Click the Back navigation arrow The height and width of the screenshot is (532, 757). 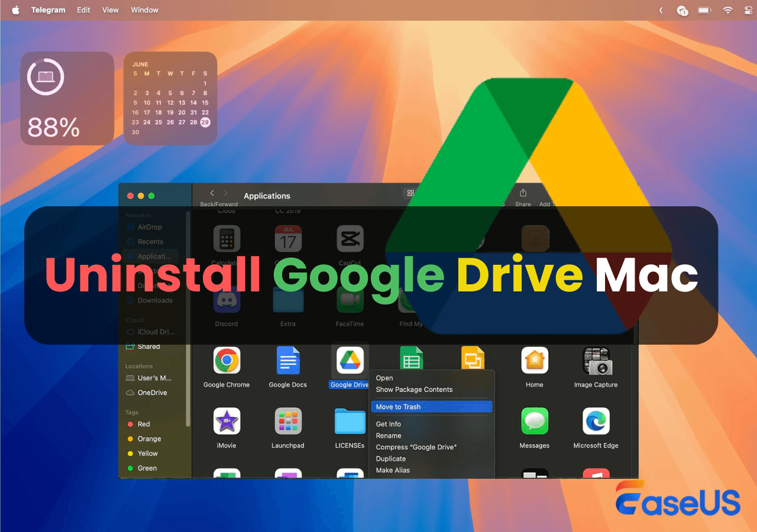(x=211, y=193)
